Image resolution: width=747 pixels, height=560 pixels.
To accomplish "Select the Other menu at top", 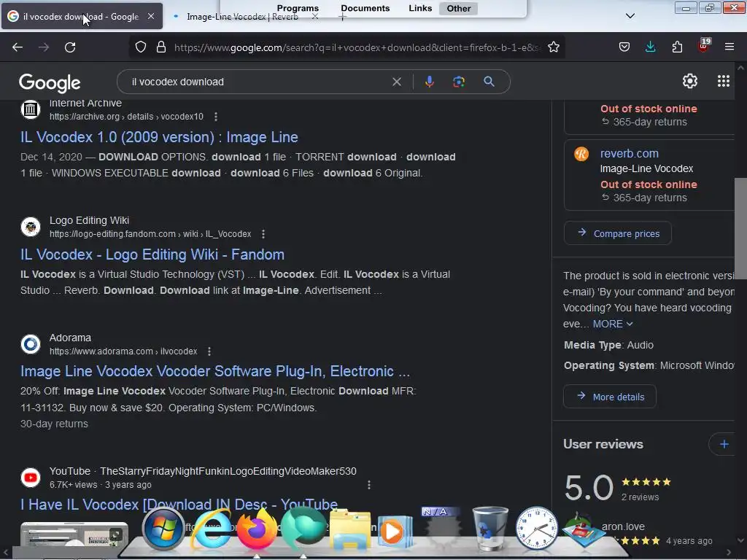I will 458,9.
